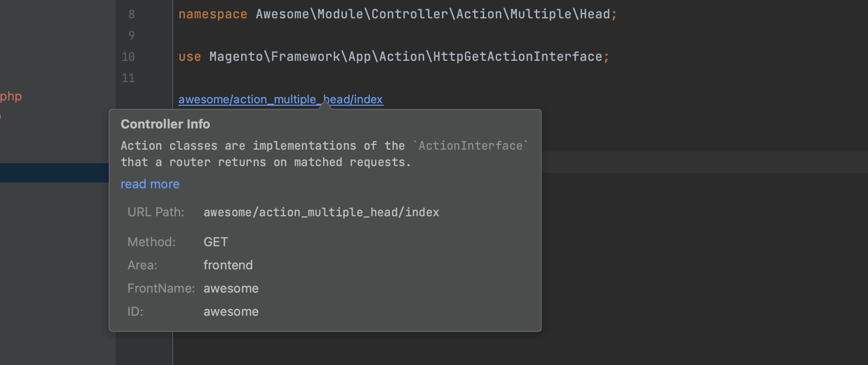The height and width of the screenshot is (365, 868).
Task: Click the "read more" link
Action: click(149, 184)
